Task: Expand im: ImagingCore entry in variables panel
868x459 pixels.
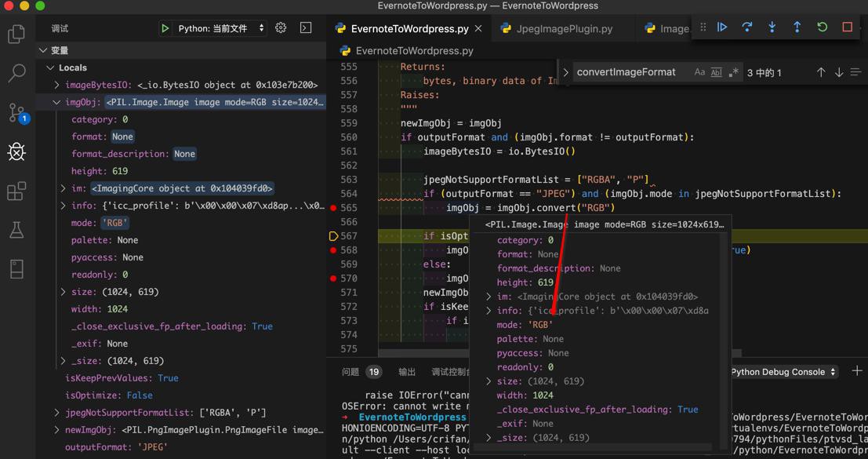Action: click(64, 188)
